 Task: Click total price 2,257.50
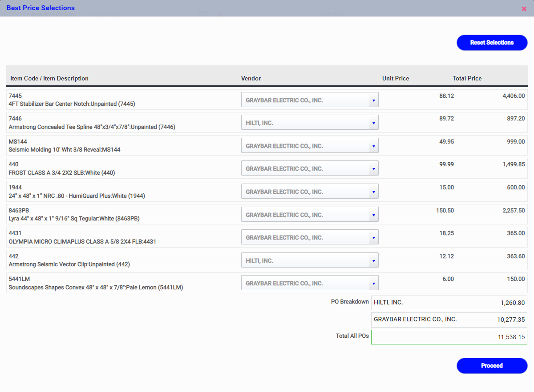pyautogui.click(x=514, y=211)
